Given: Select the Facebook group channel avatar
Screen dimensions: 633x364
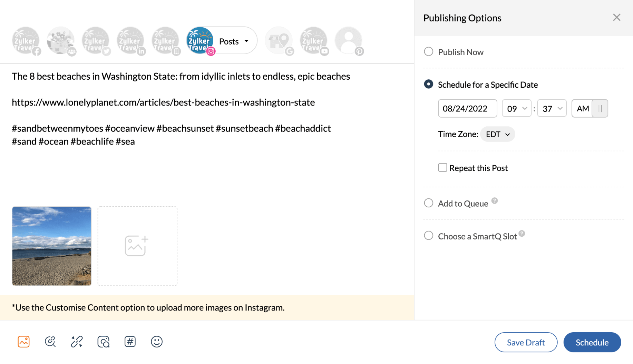Looking at the screenshot, I should click(x=61, y=41).
